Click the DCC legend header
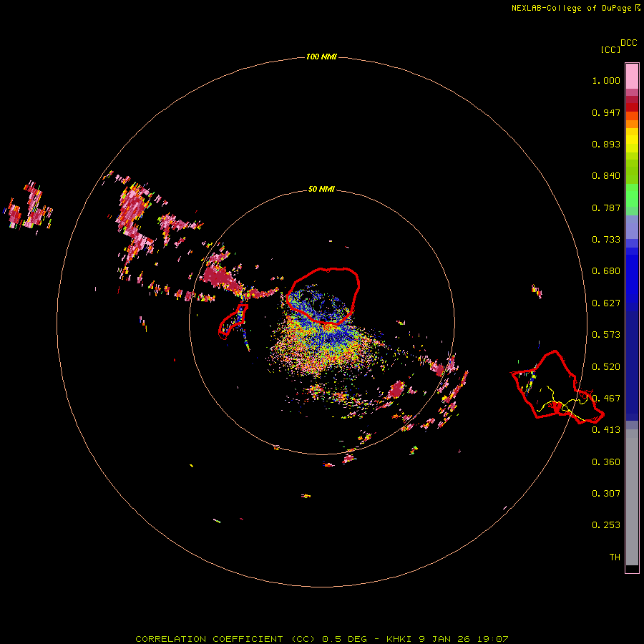The height and width of the screenshot is (644, 644). pyautogui.click(x=629, y=43)
